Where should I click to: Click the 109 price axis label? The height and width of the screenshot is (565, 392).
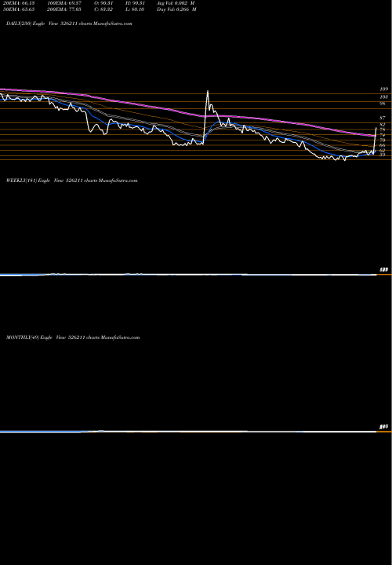pyautogui.click(x=383, y=89)
